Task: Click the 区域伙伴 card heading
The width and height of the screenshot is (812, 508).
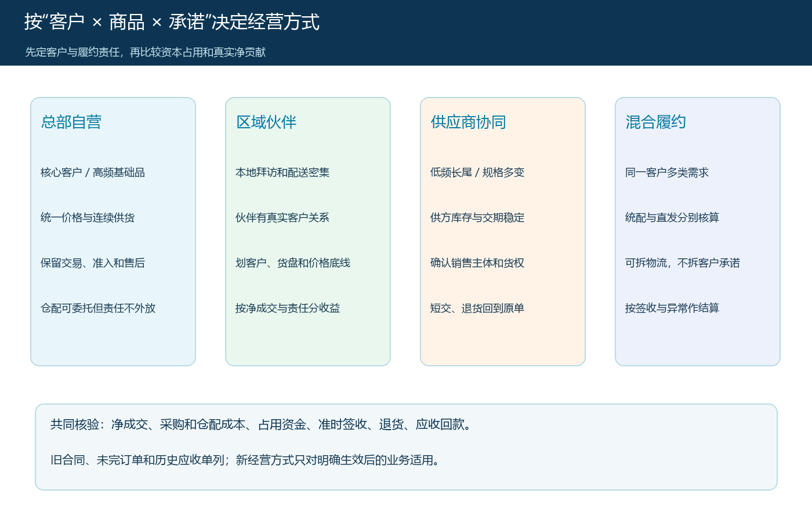Action: 266,122
